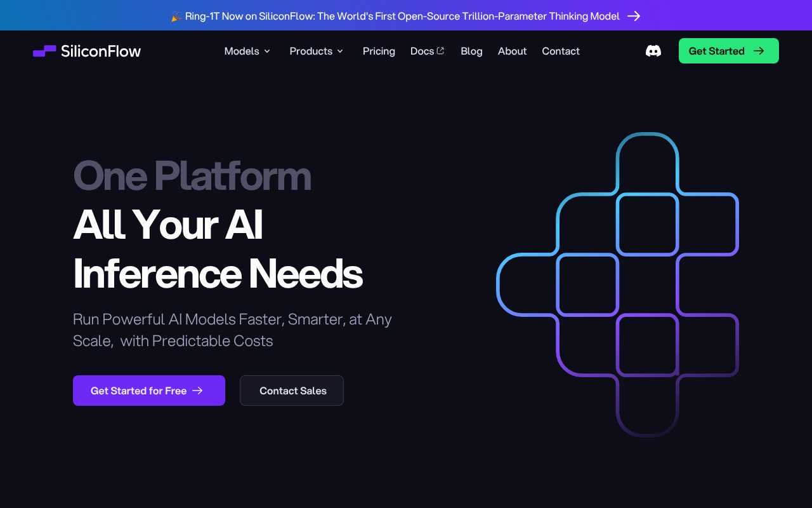Click the chevron next to Models
The image size is (812, 508).
(268, 51)
